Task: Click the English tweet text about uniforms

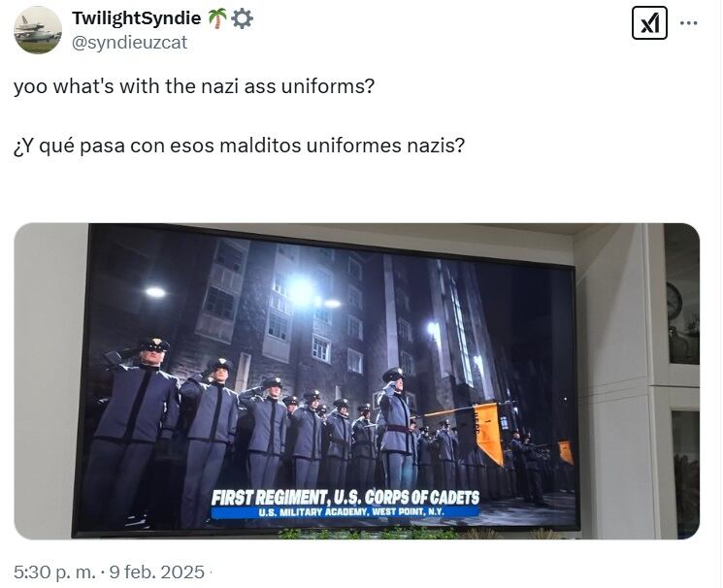Action: tap(194, 86)
